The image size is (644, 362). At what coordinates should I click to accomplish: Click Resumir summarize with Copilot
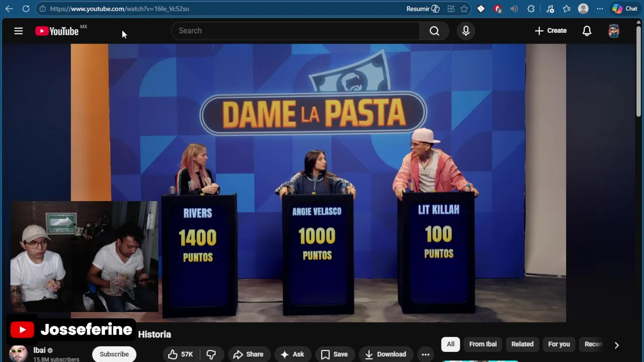pyautogui.click(x=423, y=9)
